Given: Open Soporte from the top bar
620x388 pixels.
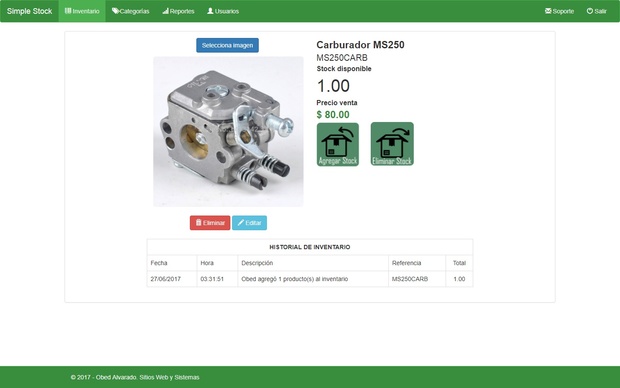Looking at the screenshot, I should (x=559, y=11).
